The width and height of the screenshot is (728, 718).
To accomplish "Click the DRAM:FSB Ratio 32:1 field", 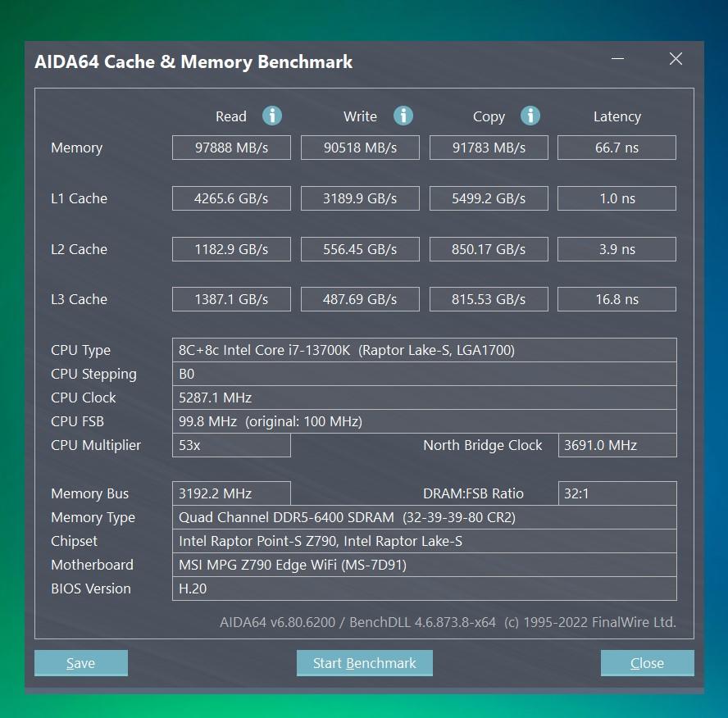I will tap(617, 493).
